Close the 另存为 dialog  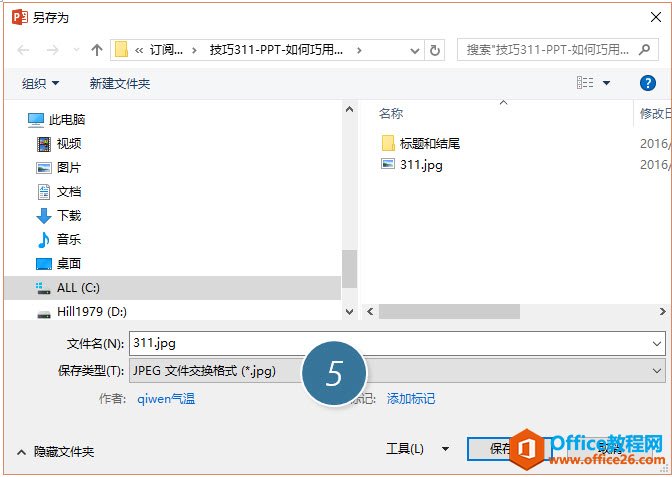click(655, 17)
